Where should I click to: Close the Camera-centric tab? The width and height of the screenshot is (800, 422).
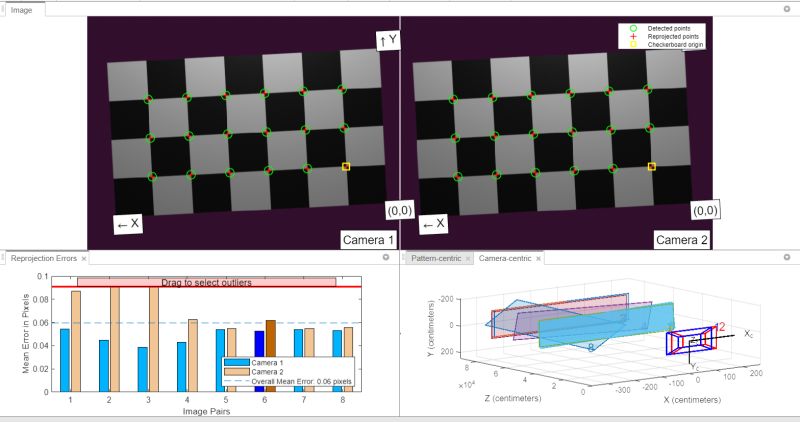click(x=538, y=259)
